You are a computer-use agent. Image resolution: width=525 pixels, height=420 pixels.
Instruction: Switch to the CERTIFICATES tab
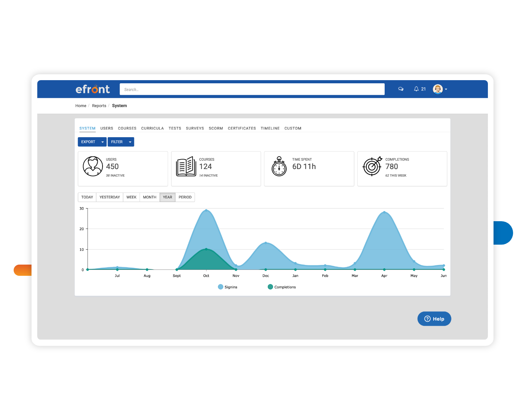[242, 128]
